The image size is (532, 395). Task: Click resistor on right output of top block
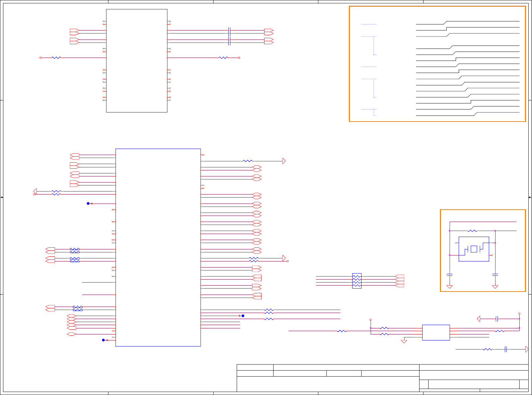pyautogui.click(x=223, y=58)
